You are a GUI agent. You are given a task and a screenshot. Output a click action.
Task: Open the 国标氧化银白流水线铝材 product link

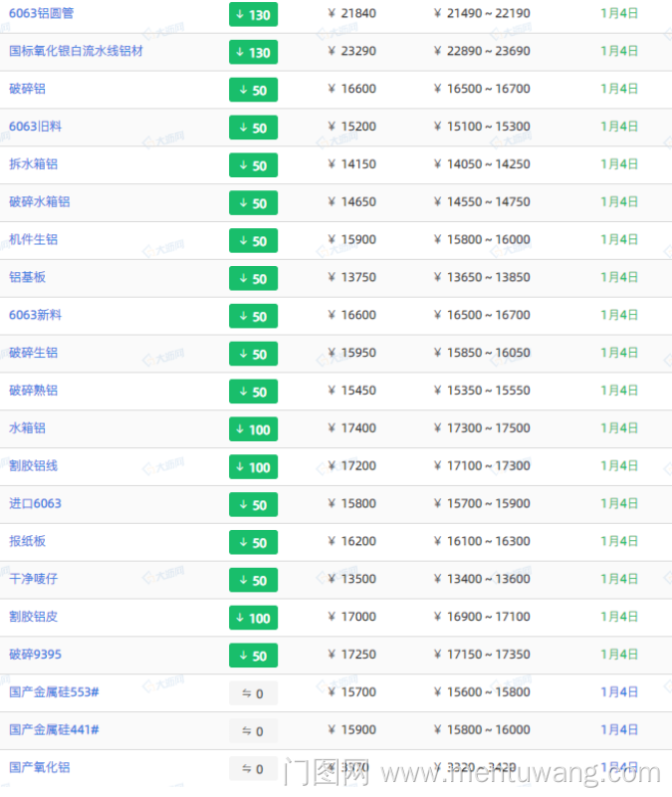point(76,51)
